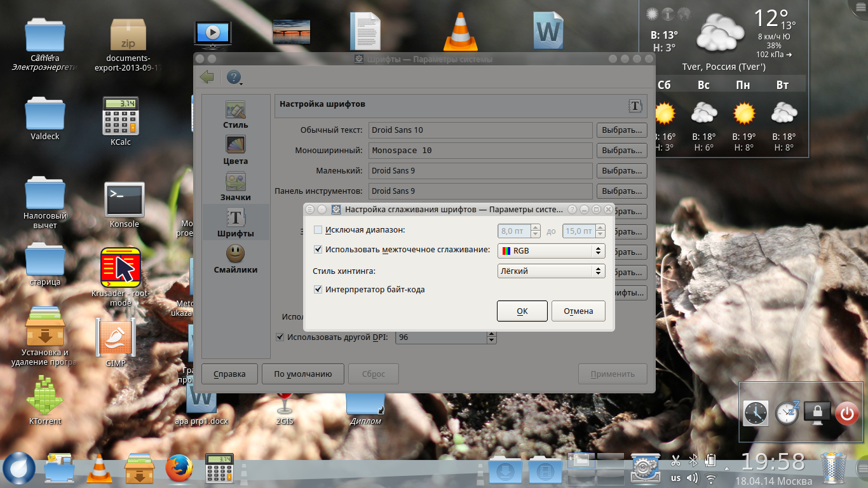Launch KCalc from the desktop
Viewport: 868px width, 488px height.
coord(121,121)
